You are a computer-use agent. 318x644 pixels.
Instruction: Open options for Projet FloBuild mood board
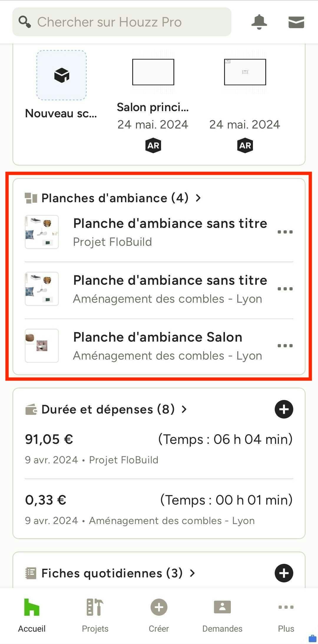click(x=285, y=232)
